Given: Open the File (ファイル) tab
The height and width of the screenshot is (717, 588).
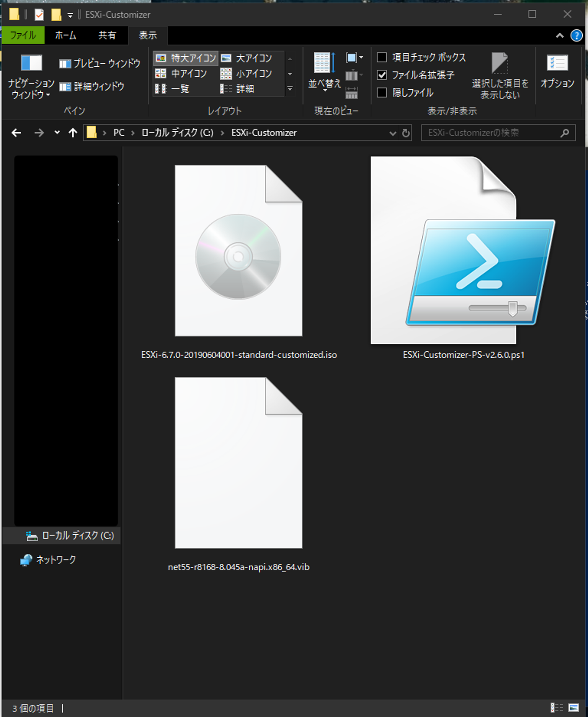Looking at the screenshot, I should click(x=23, y=35).
